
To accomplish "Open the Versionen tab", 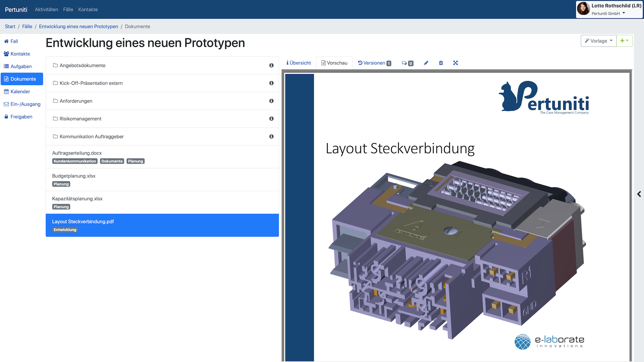I will [374, 63].
